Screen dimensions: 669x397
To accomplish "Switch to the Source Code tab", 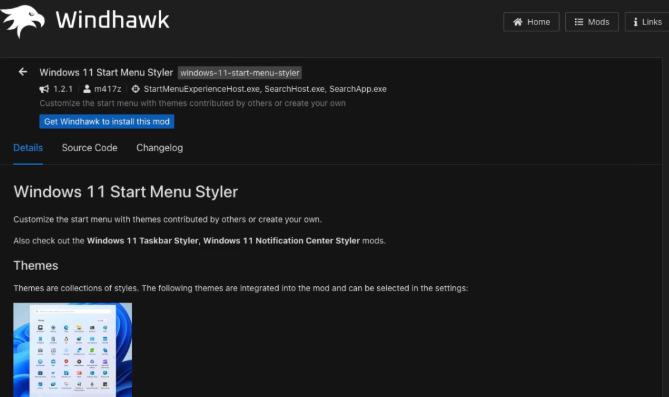I will 90,148.
